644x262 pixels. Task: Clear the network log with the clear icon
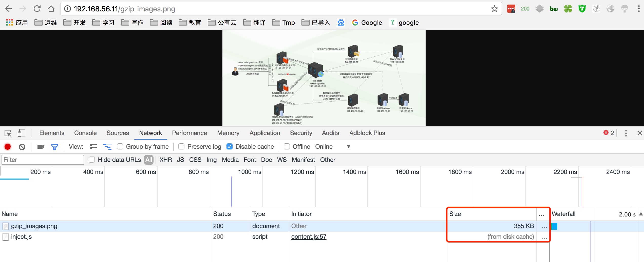tap(22, 147)
